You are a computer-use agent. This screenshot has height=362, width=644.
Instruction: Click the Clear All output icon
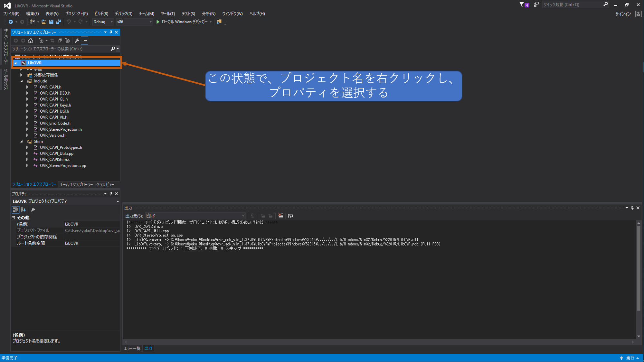(x=280, y=216)
